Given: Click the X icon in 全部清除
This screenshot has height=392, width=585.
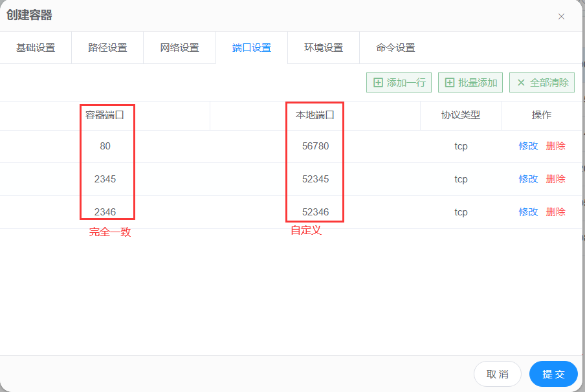Looking at the screenshot, I should [x=521, y=82].
